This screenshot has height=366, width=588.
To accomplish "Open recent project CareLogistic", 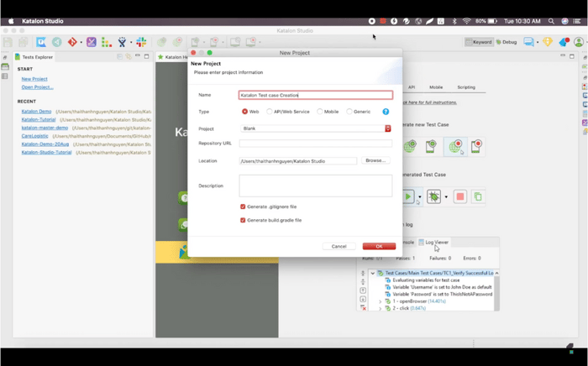I will 35,136.
